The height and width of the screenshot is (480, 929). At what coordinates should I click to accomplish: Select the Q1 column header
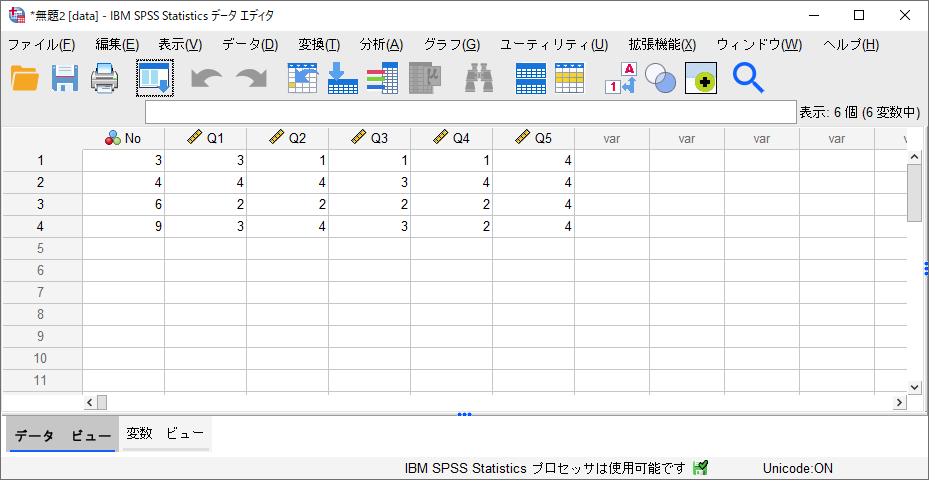click(206, 139)
